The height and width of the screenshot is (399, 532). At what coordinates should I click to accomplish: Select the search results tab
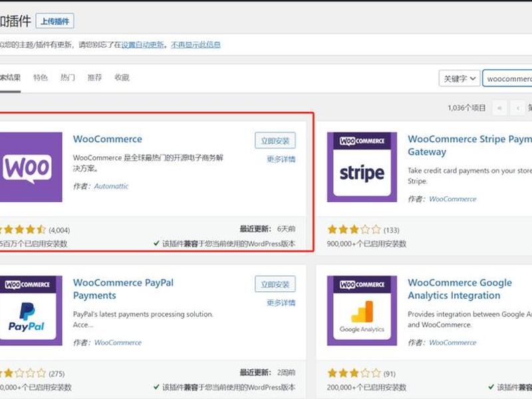click(x=10, y=78)
